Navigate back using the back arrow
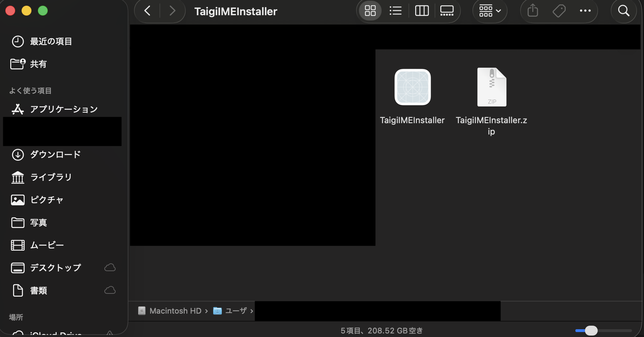The image size is (644, 337). [x=147, y=11]
